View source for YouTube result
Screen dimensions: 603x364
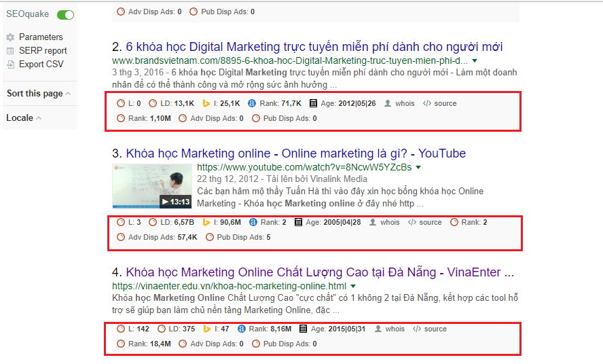424,222
